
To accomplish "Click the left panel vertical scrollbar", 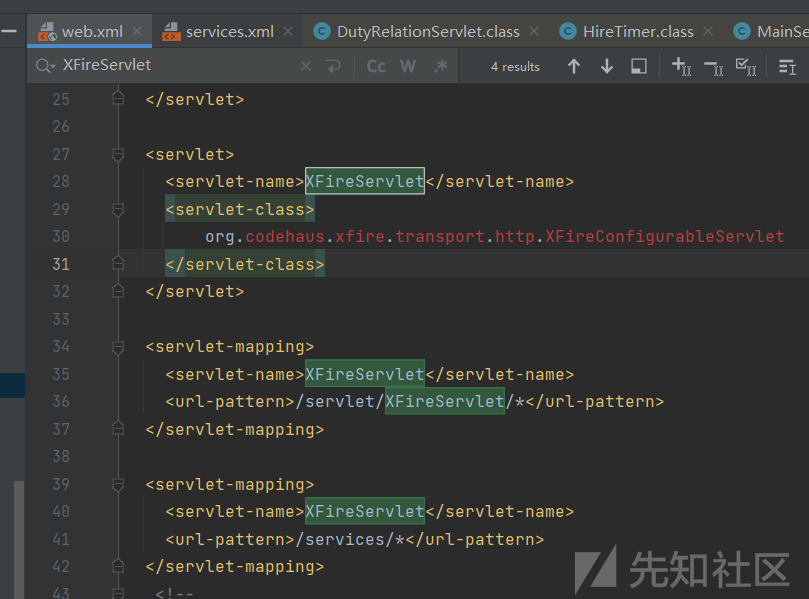I will 19,539.
